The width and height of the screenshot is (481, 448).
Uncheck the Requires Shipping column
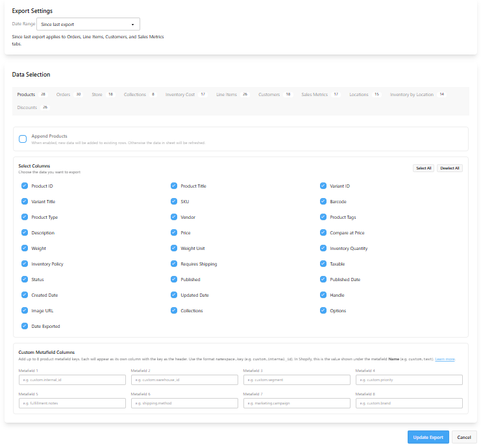[174, 264]
